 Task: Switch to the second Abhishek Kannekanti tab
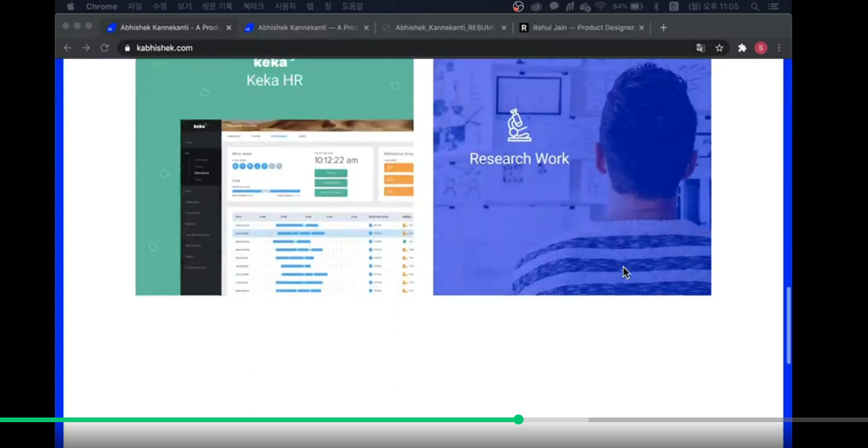(307, 28)
